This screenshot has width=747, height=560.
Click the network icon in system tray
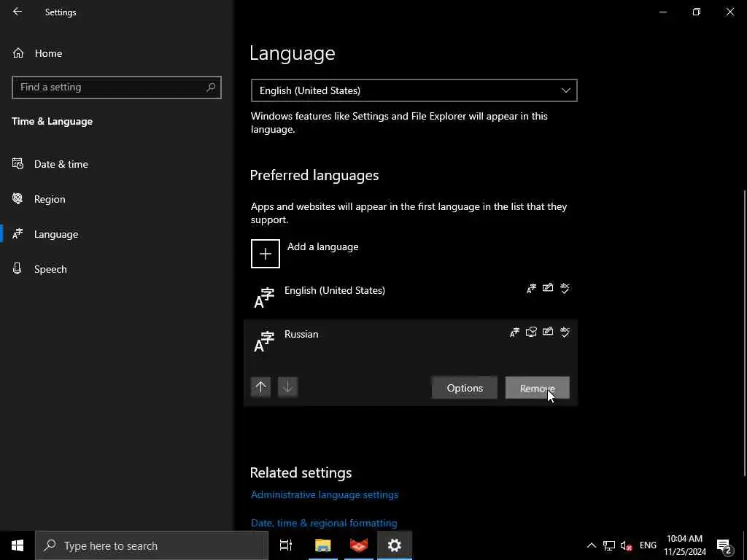[609, 545]
